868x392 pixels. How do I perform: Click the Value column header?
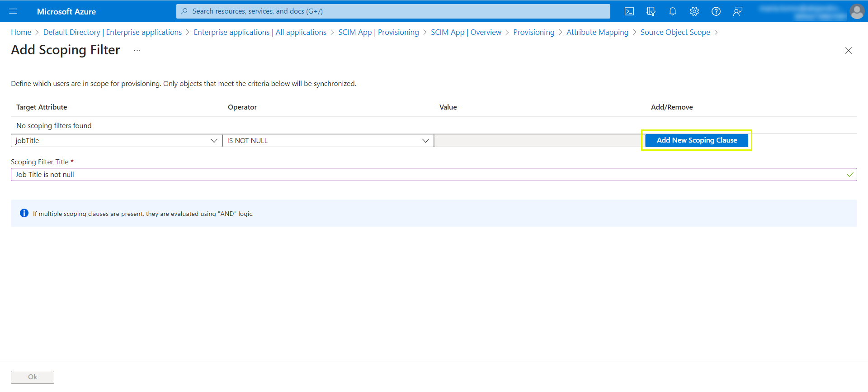448,107
